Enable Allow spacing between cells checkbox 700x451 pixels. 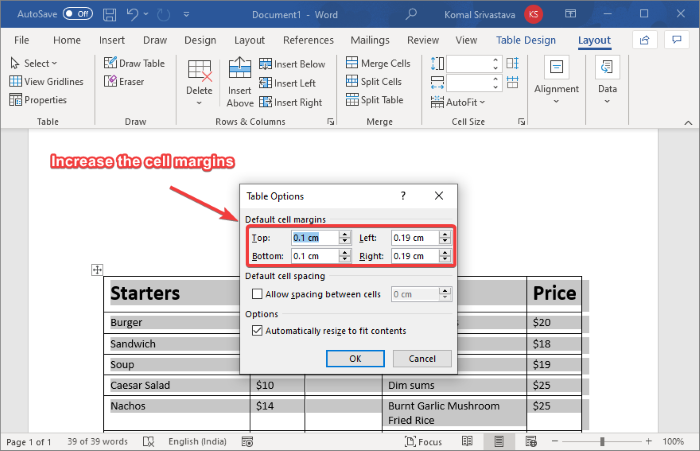tap(257, 294)
